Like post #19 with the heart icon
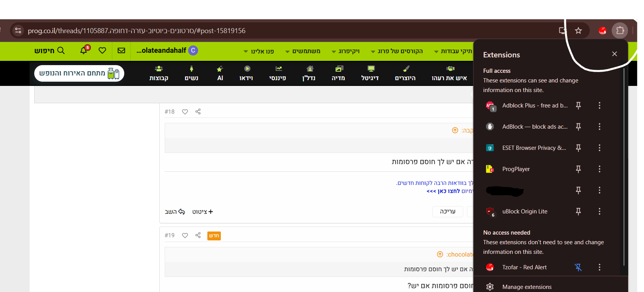Image resolution: width=644 pixels, height=292 pixels. [x=185, y=235]
